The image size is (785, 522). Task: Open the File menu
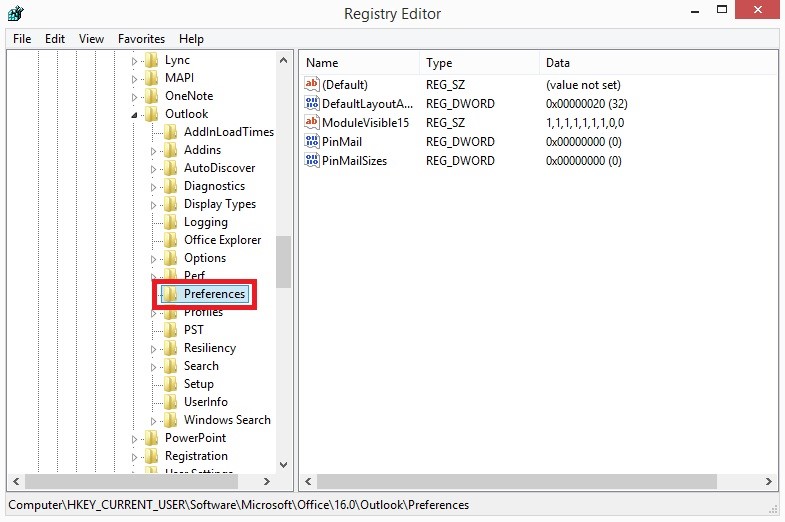coord(22,39)
